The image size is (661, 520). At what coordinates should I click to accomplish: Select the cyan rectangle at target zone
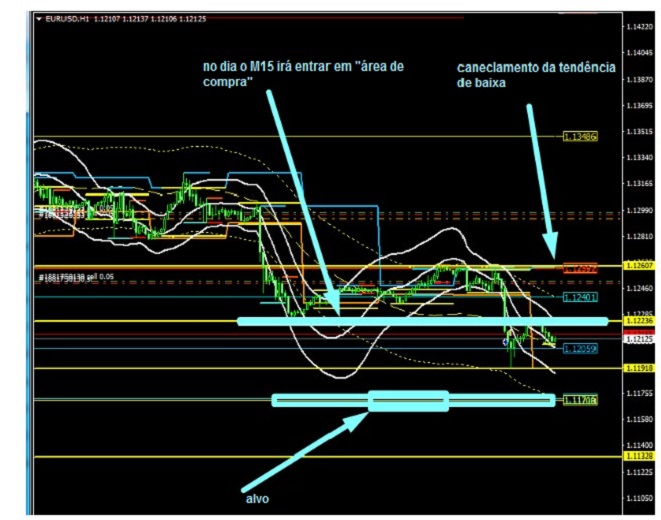coord(408,401)
